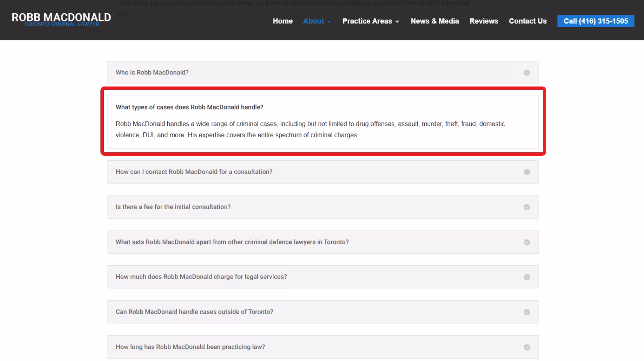This screenshot has width=644, height=361.
Task: Expand the About dropdown chevron
Action: 329,21
